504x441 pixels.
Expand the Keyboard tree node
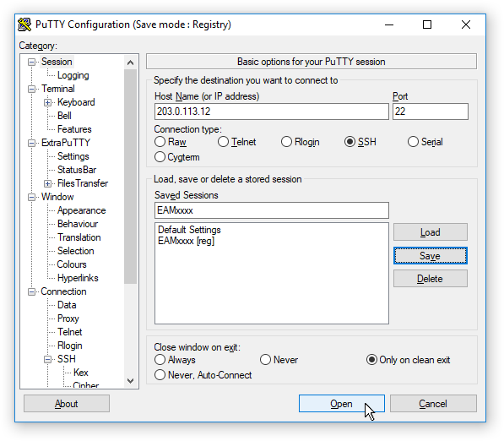click(47, 102)
